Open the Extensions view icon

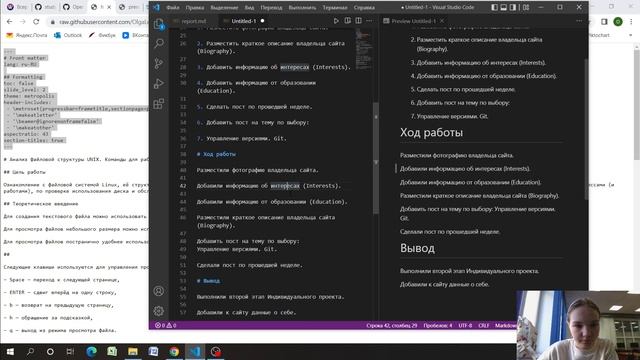click(159, 103)
